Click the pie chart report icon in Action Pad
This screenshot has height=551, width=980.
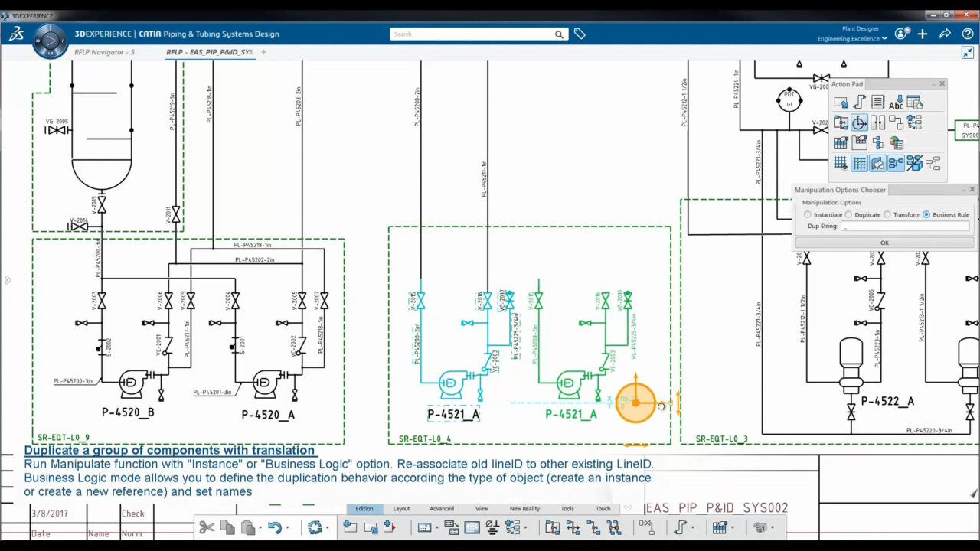click(896, 143)
